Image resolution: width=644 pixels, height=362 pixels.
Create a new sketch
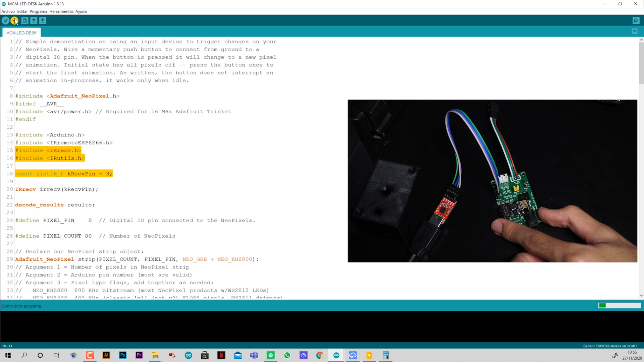[24, 20]
